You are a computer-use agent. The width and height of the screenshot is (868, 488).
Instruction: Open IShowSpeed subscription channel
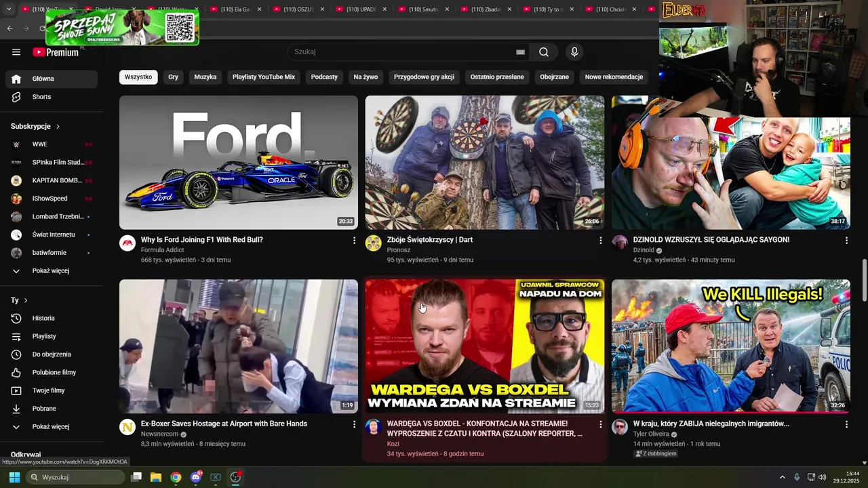coord(52,199)
